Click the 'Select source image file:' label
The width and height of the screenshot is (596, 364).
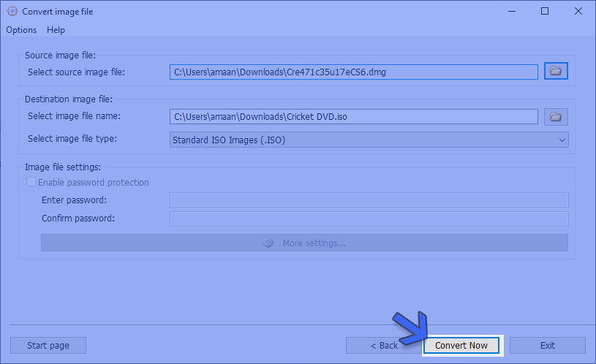pos(76,72)
